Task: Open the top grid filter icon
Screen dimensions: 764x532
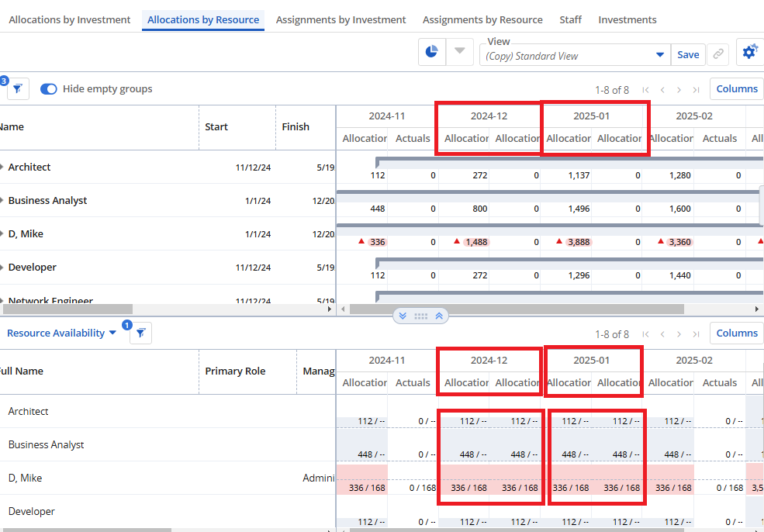Action: click(19, 89)
